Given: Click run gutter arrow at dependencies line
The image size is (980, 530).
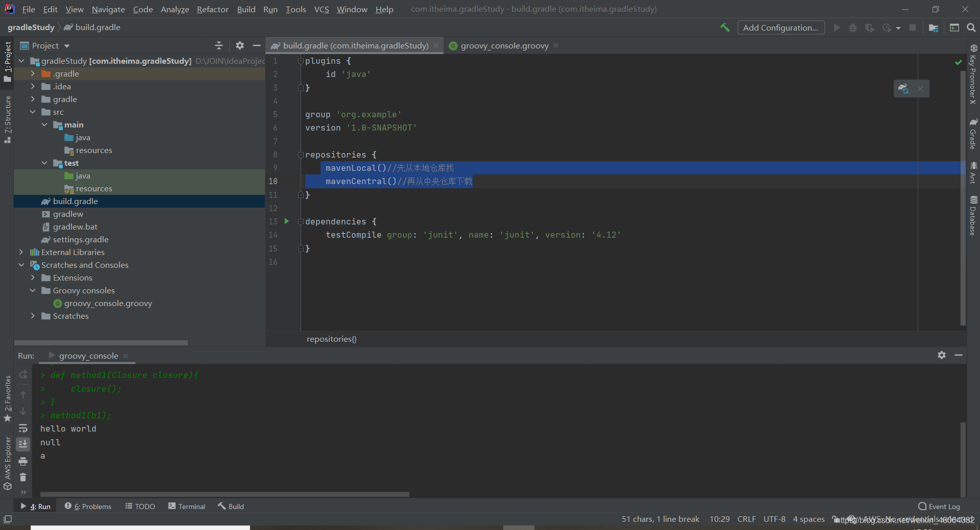Looking at the screenshot, I should point(287,221).
